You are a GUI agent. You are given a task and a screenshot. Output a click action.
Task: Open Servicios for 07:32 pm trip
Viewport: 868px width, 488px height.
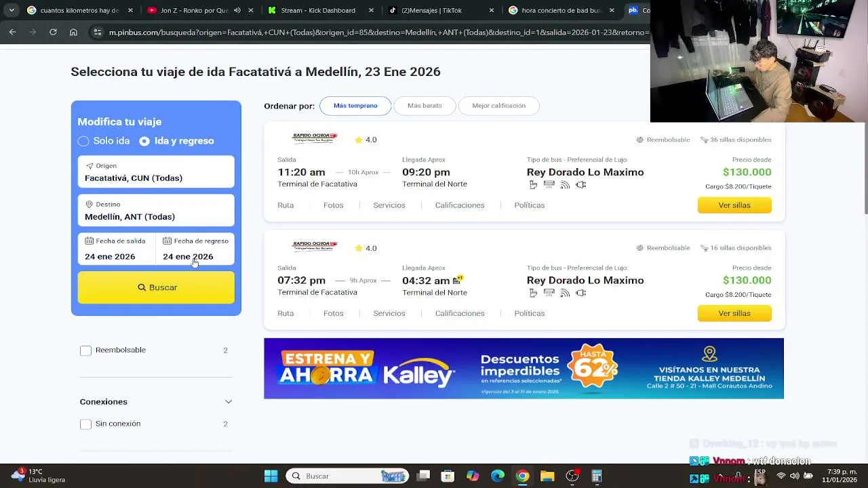point(389,313)
